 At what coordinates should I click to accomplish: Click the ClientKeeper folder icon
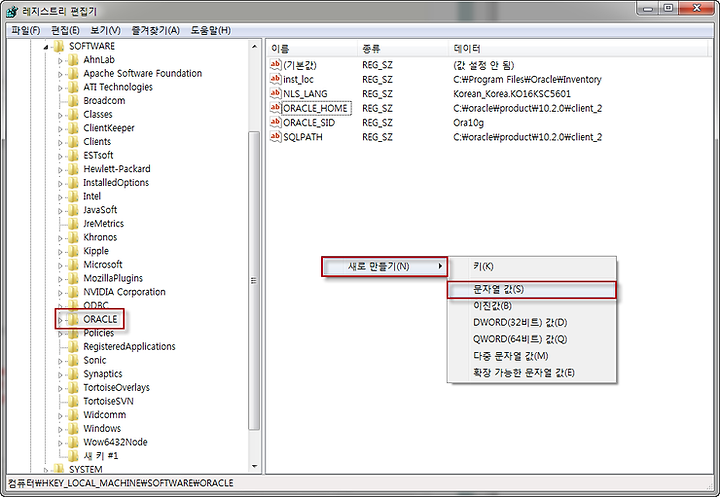point(73,128)
